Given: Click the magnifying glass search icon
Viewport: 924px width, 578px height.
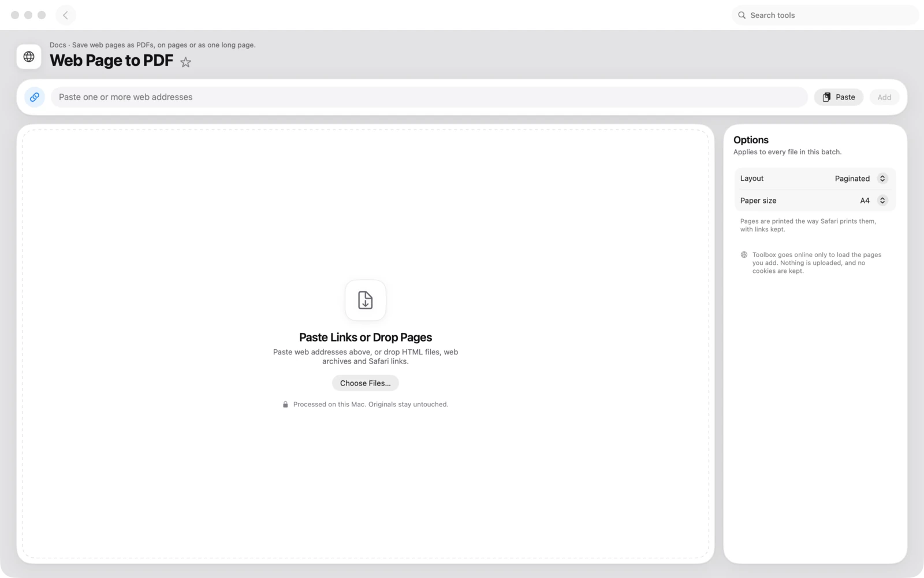Looking at the screenshot, I should point(742,15).
